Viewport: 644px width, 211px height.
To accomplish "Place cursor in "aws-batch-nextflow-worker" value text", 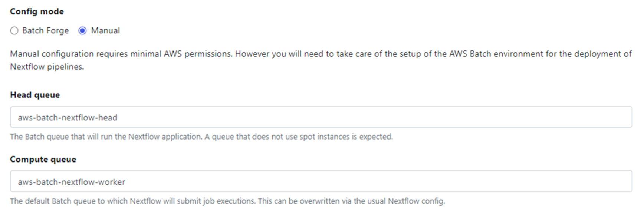I will point(72,182).
